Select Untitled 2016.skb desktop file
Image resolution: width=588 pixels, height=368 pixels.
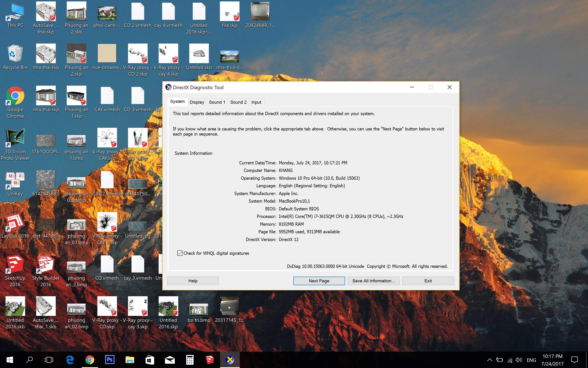click(15, 313)
